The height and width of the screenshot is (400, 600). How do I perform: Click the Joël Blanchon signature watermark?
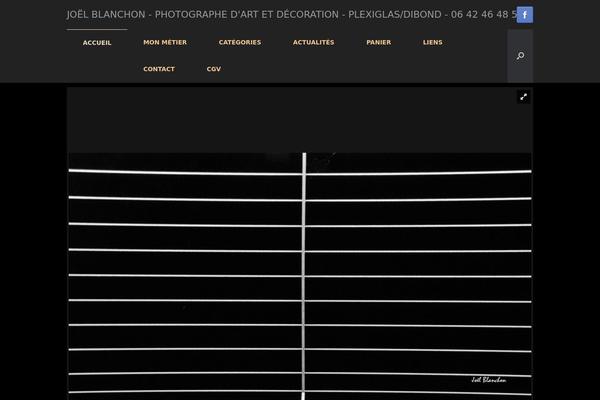tap(489, 380)
